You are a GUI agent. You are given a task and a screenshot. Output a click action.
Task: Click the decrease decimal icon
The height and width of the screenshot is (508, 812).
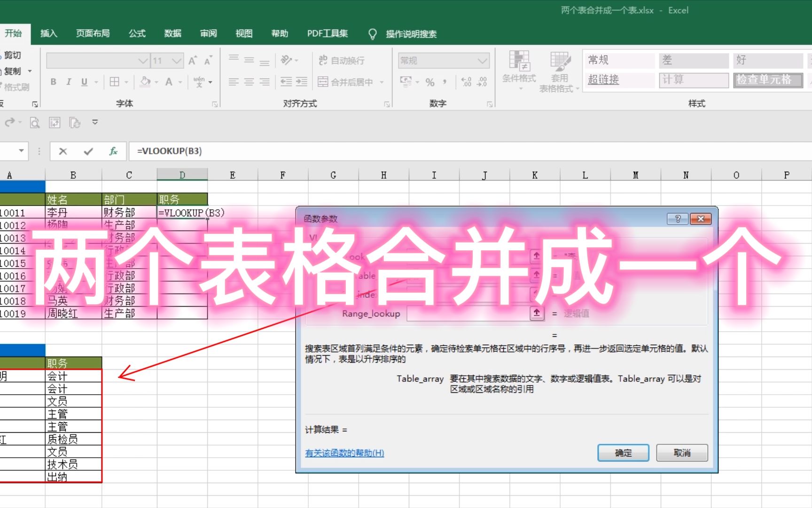tap(482, 82)
